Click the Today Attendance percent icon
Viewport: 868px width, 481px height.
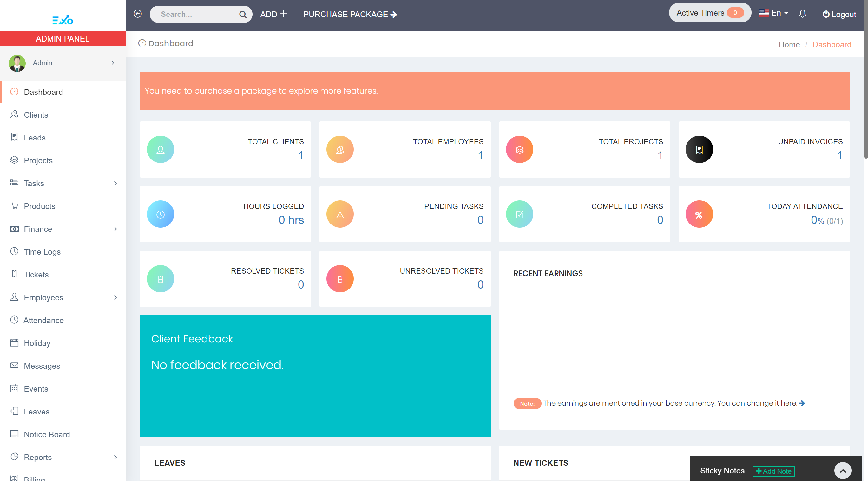tap(699, 214)
